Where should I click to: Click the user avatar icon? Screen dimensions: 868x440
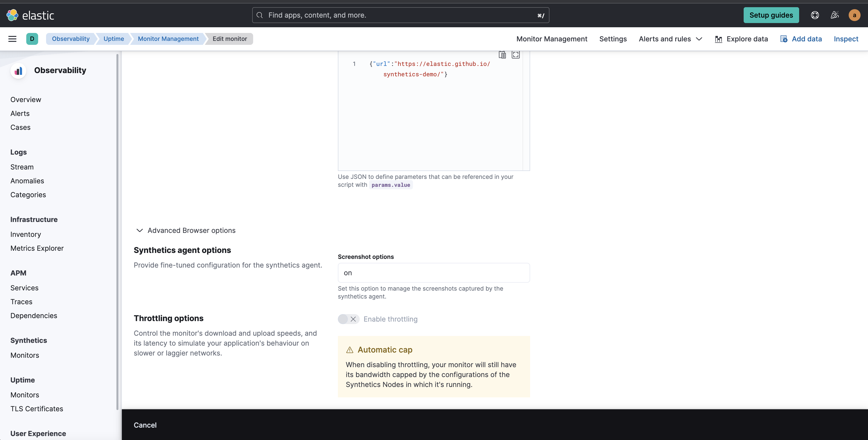(854, 15)
